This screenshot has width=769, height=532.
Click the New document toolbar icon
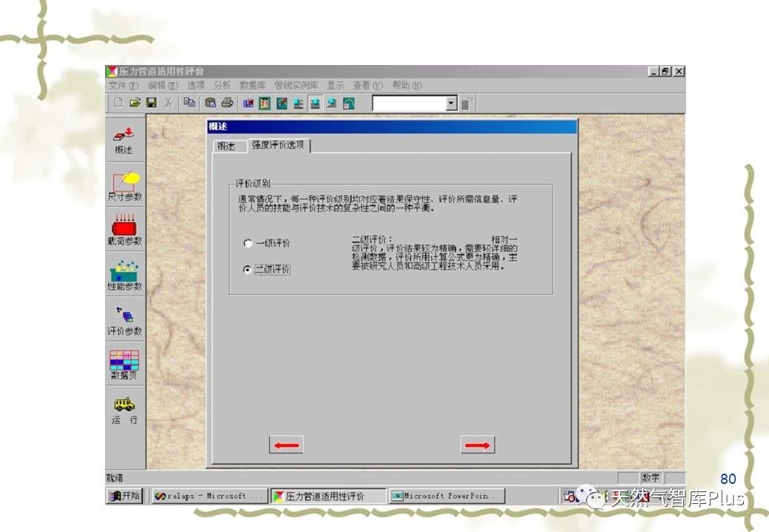pos(118,103)
